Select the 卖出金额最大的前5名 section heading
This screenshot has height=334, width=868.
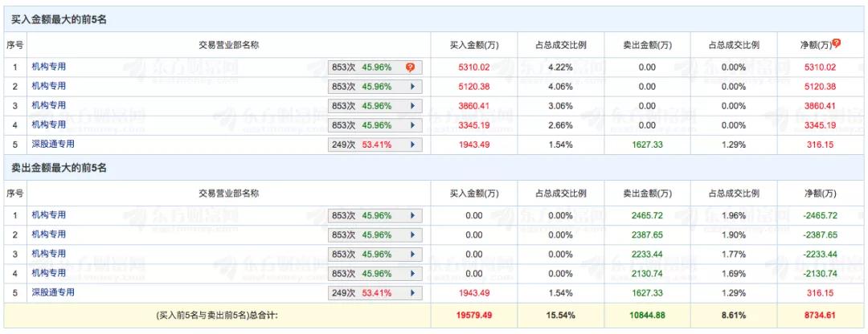tap(59, 168)
